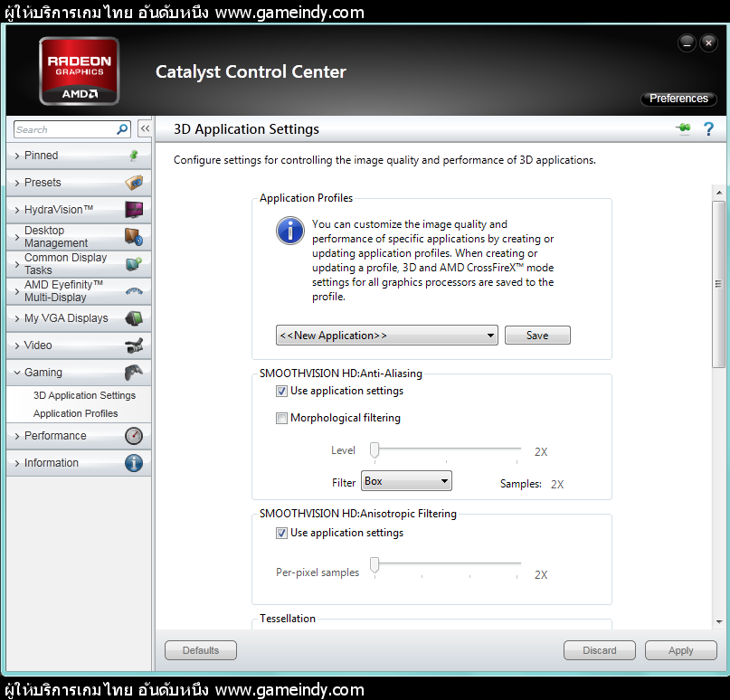Click the Presets camera icon
730x700 pixels.
coord(134,183)
